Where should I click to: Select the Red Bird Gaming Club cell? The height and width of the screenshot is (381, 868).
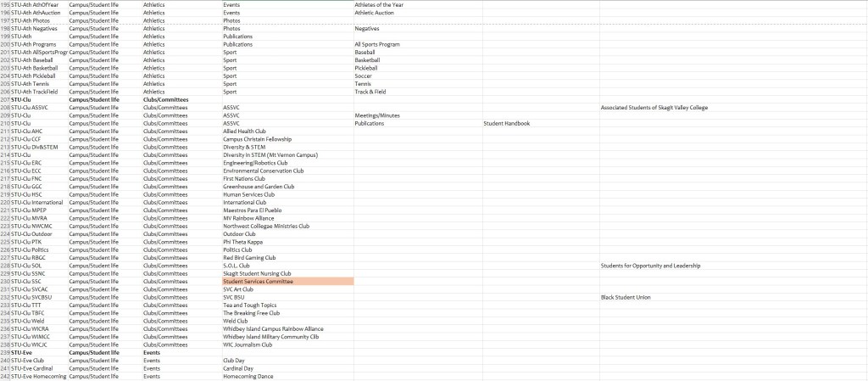point(249,258)
